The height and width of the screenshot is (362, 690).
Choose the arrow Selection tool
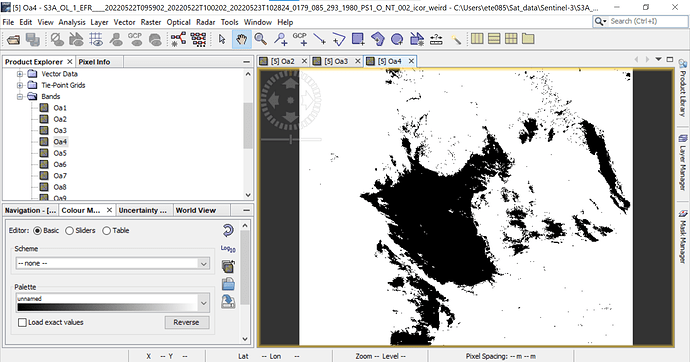pyautogui.click(x=222, y=40)
